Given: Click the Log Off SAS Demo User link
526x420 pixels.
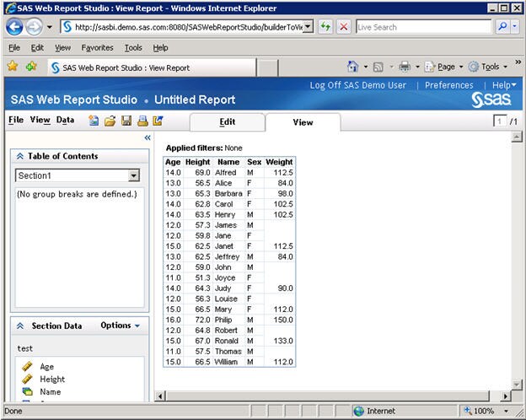Looking at the screenshot, I should pos(357,85).
